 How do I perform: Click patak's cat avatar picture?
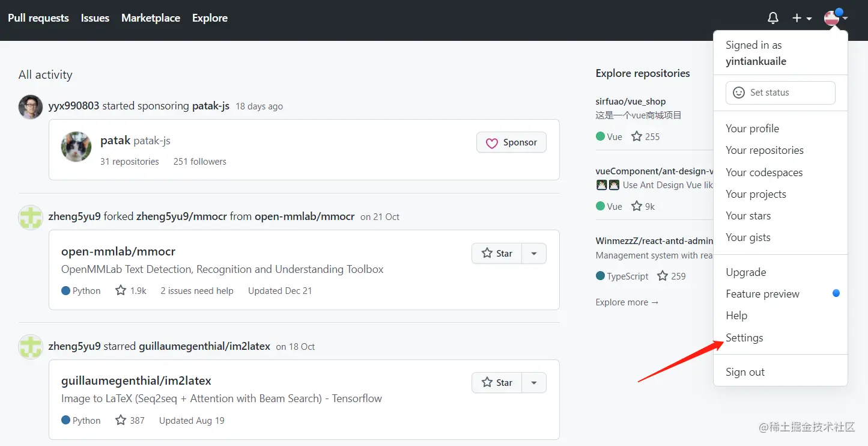click(76, 147)
